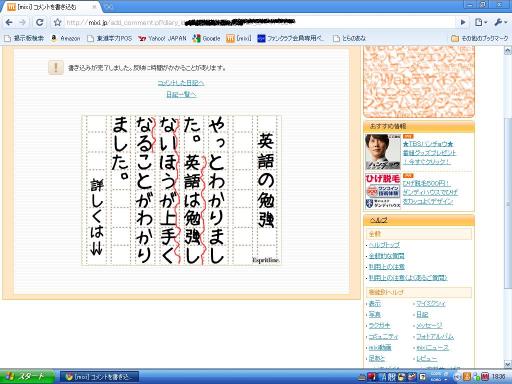Open the second link under 全般 help

pos(386,256)
